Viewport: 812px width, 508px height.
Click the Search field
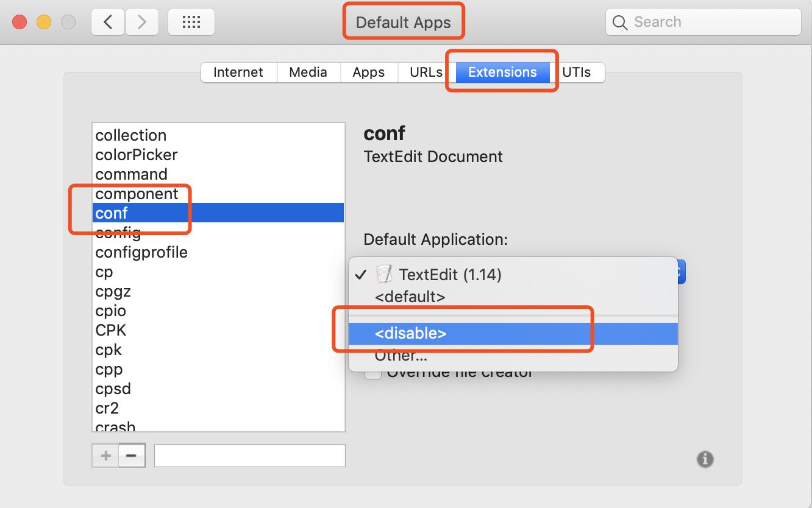(x=703, y=23)
